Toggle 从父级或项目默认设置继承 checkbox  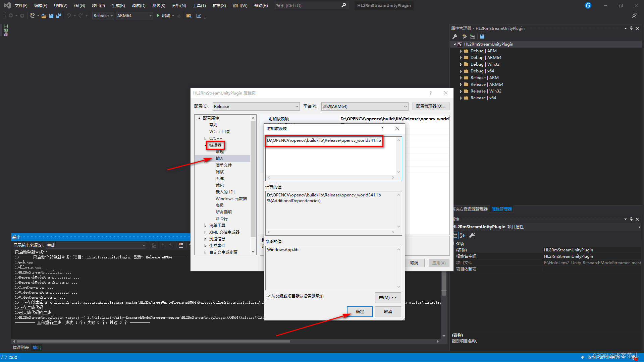click(268, 296)
